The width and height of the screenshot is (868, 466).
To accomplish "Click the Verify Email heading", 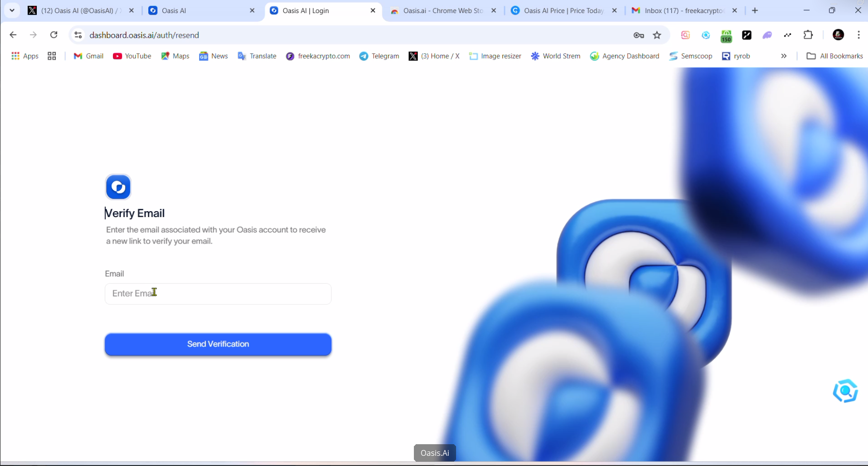I will click(135, 213).
